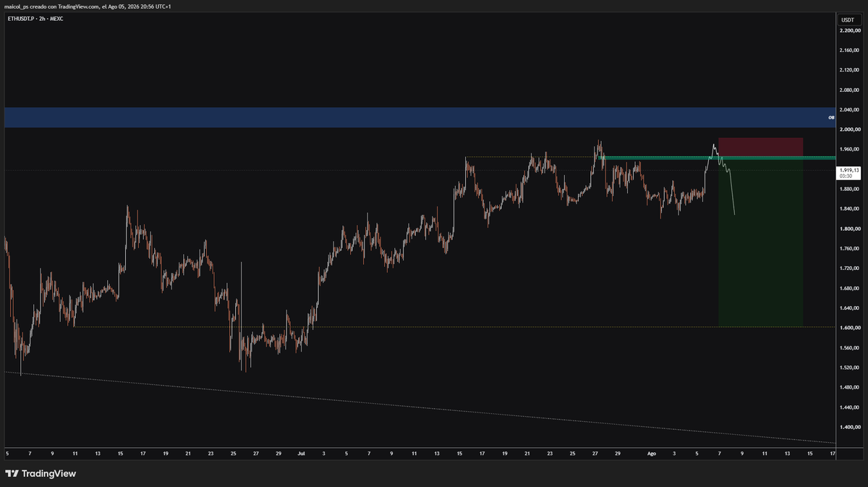Click the 2.120,00 price scale label

click(x=849, y=70)
